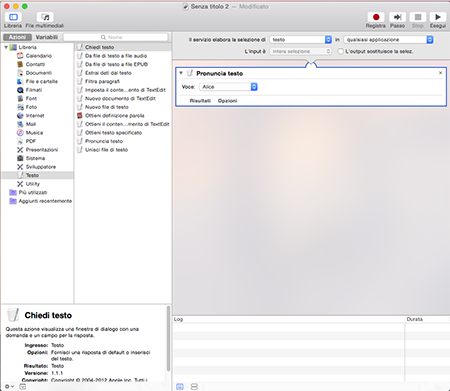Image resolution: width=450 pixels, height=391 pixels.
Task: Select the Musica category
Action: (34, 133)
